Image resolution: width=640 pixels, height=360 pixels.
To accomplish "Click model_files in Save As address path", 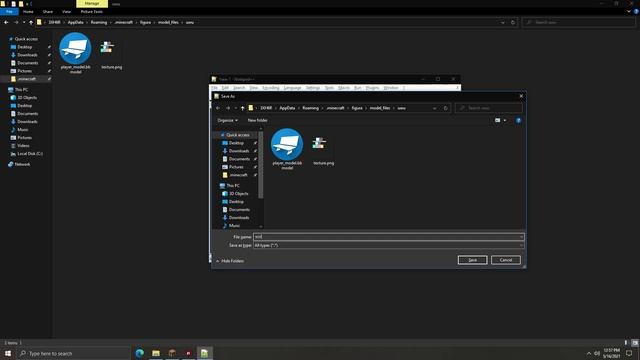I will (x=380, y=108).
